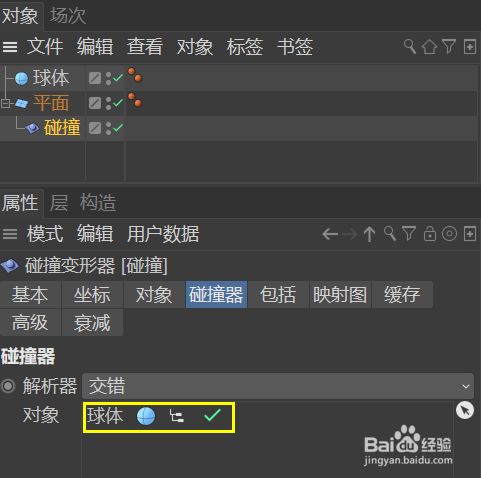Open the 解析器 交错 dropdown
The image size is (481, 478).
(x=278, y=386)
